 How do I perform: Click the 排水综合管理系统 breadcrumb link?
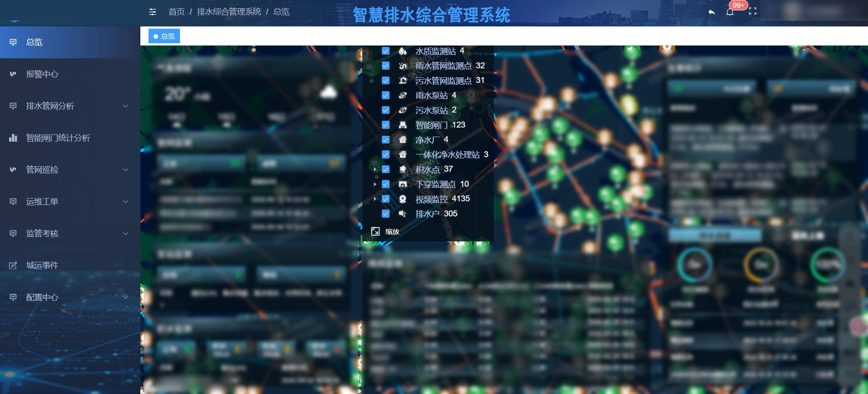click(x=229, y=12)
